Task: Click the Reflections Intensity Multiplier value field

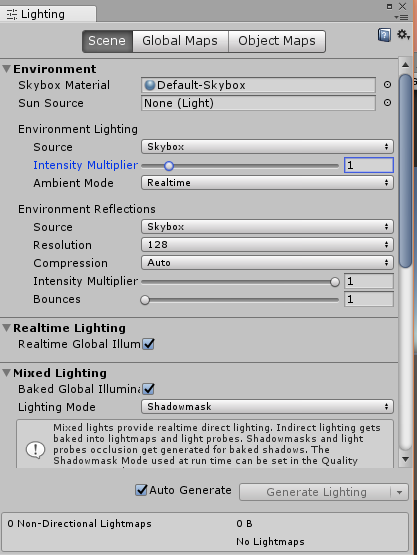Action: coord(369,281)
